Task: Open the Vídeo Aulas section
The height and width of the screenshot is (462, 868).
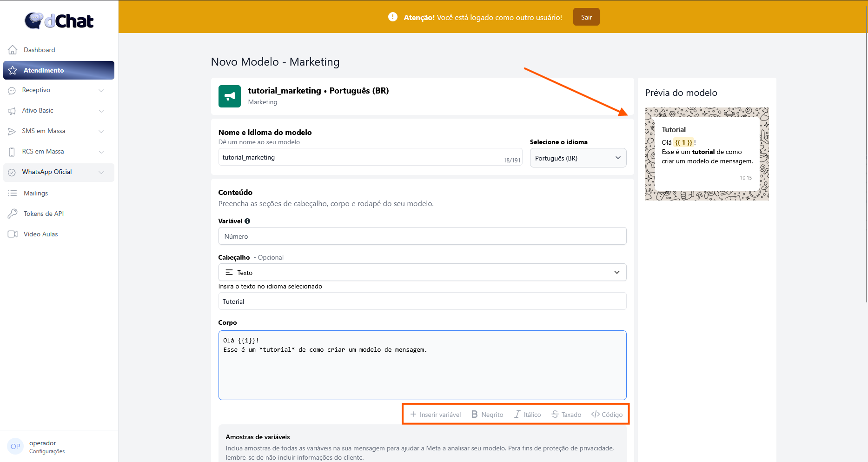Action: (40, 234)
